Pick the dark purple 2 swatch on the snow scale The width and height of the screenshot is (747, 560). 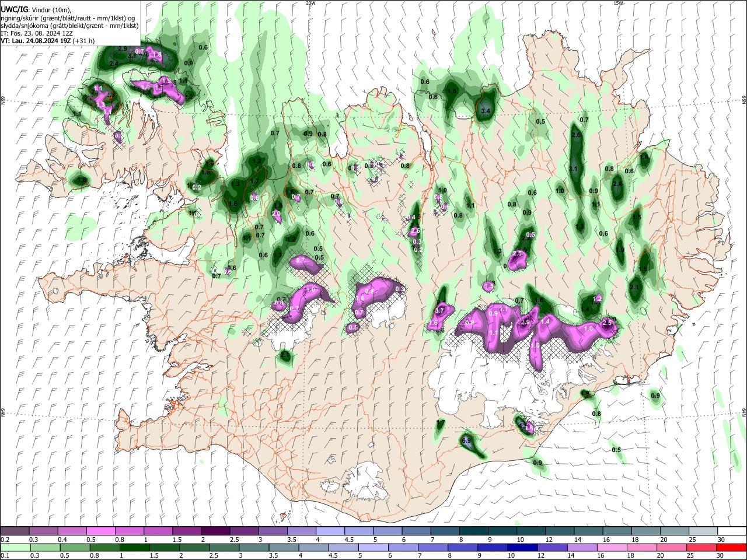215,531
